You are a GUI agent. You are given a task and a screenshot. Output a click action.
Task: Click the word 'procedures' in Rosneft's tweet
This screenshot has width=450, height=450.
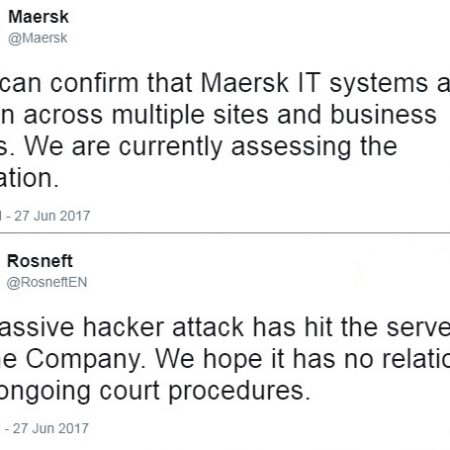236,391
